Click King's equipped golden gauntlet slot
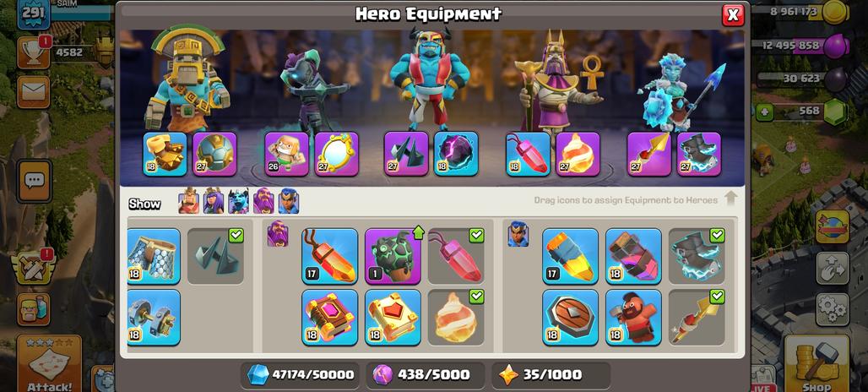 165,154
